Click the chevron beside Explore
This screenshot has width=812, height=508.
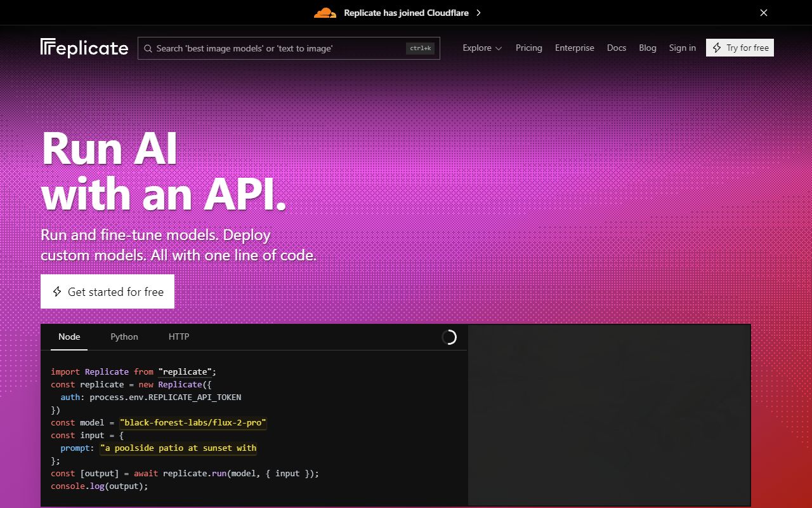pyautogui.click(x=499, y=48)
